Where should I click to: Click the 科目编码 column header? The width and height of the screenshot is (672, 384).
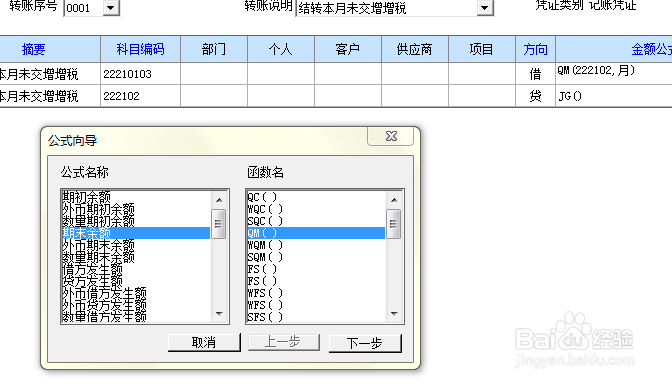141,49
